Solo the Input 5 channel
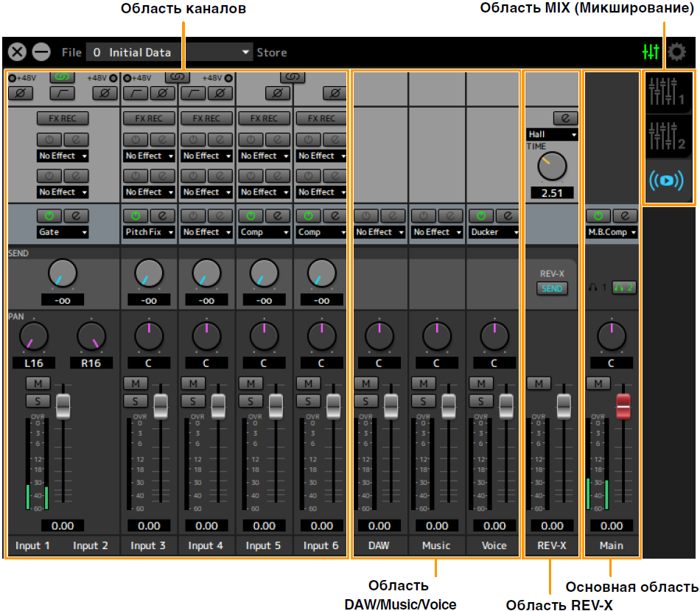The image size is (700, 611). 251,401
